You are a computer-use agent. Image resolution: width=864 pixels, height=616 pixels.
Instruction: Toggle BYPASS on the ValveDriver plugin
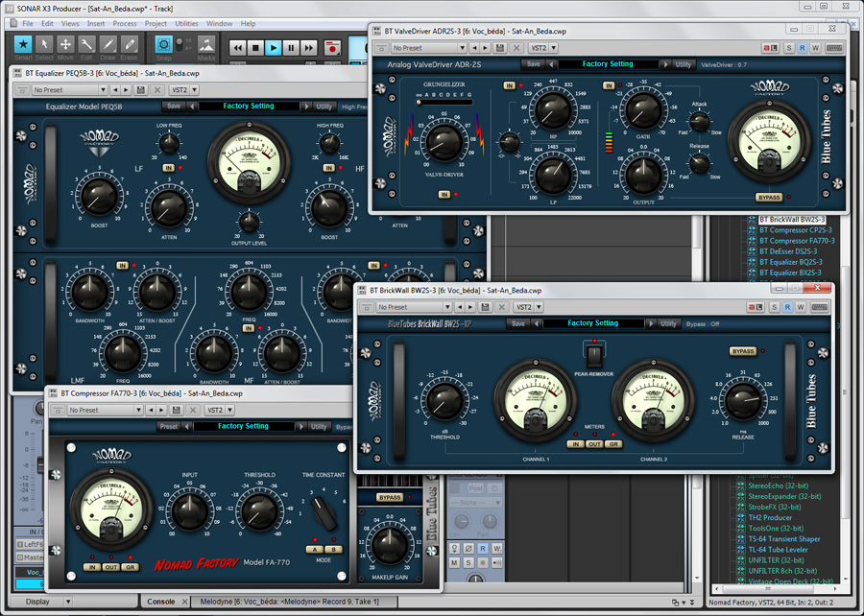768,198
